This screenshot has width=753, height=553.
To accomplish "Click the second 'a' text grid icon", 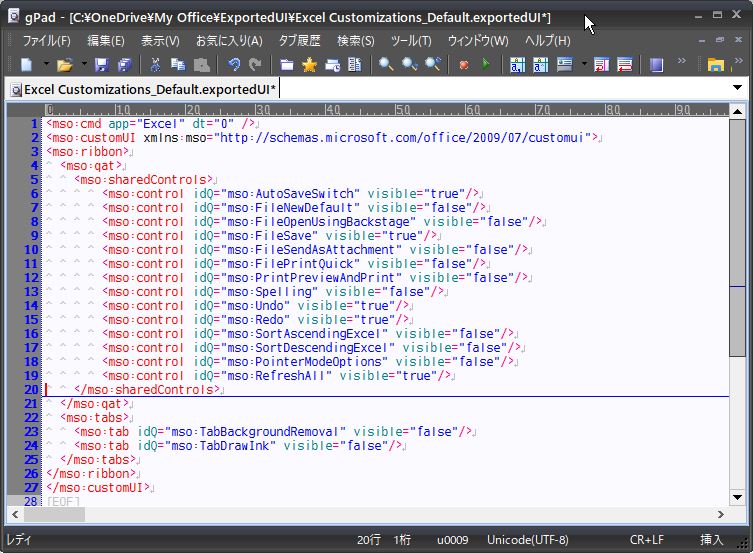I will 540,64.
